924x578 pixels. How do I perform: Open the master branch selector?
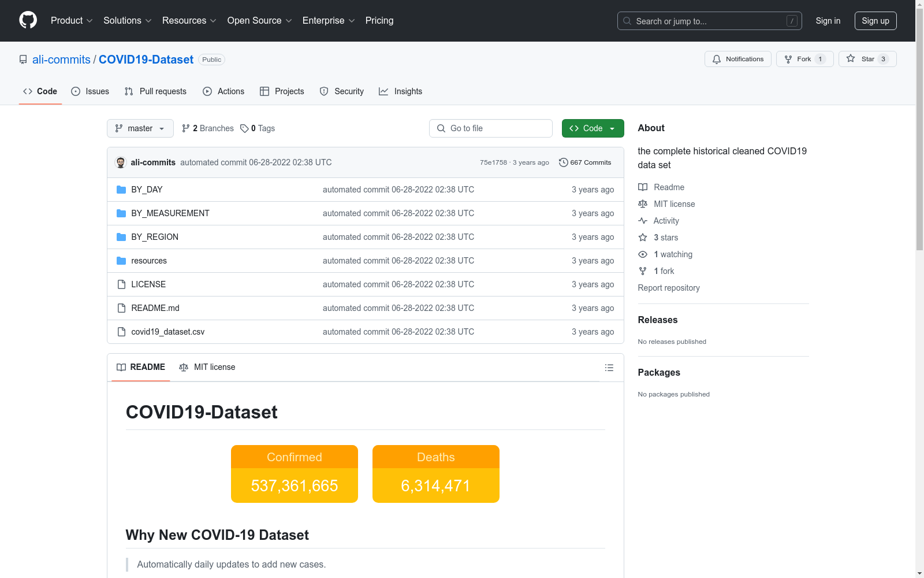(140, 128)
